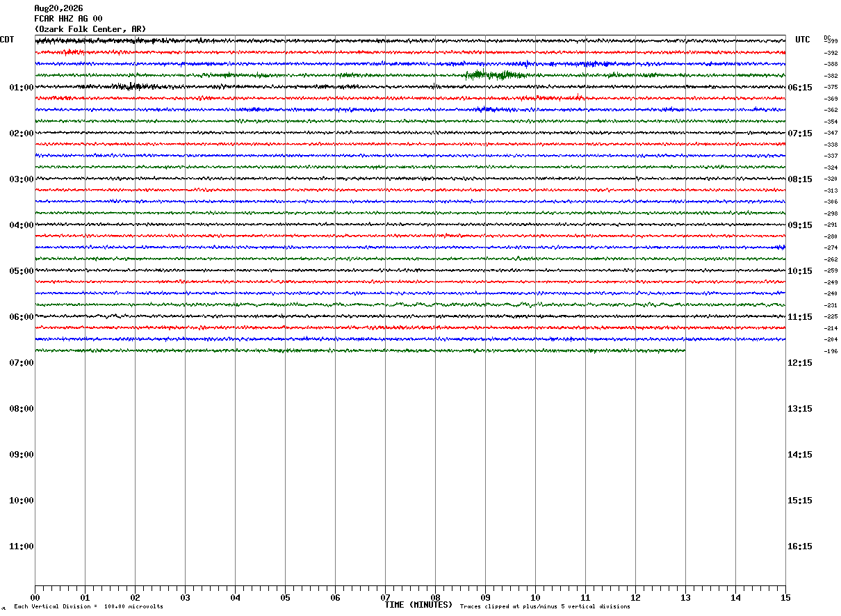The height and width of the screenshot is (616, 841).
Task: Click the 12:15 UTC time label
Action: (800, 363)
